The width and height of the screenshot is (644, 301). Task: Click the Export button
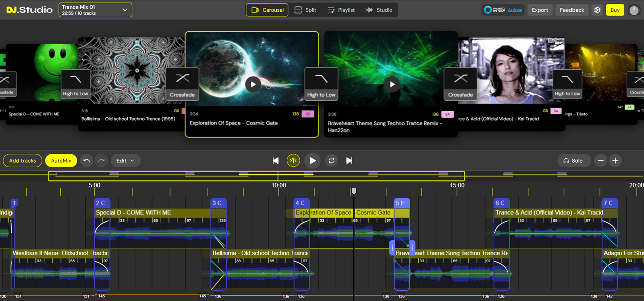point(540,10)
